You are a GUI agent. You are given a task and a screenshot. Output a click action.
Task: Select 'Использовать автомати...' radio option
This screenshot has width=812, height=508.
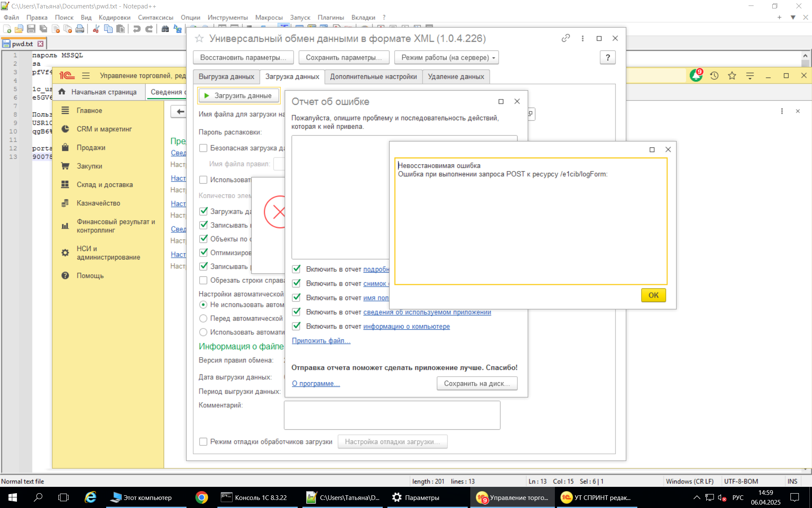[203, 332]
